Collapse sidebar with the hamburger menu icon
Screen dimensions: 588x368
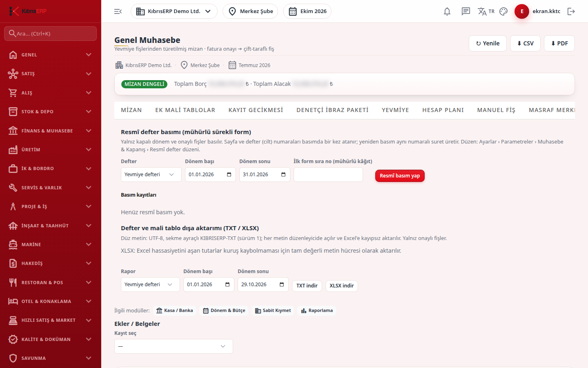(x=118, y=11)
